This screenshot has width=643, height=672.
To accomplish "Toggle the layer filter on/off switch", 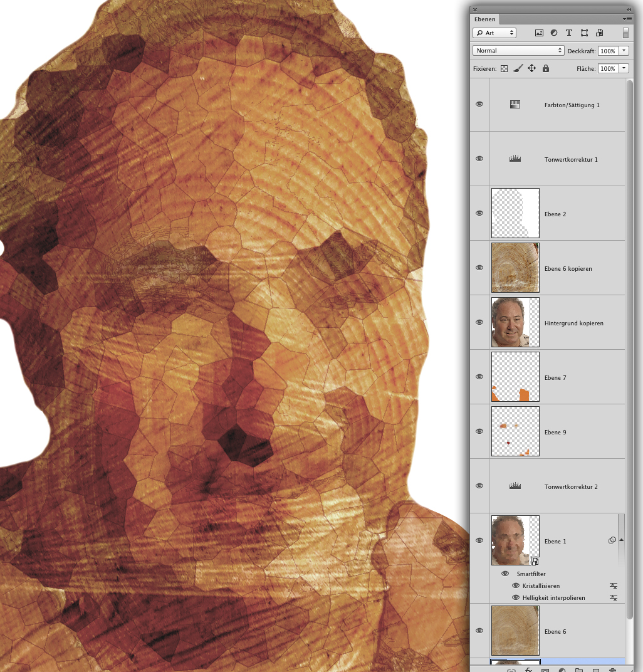I will [625, 33].
